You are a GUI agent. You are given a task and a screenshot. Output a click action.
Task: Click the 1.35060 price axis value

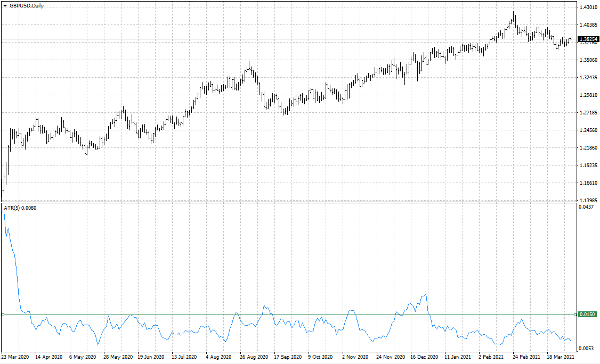(x=588, y=60)
